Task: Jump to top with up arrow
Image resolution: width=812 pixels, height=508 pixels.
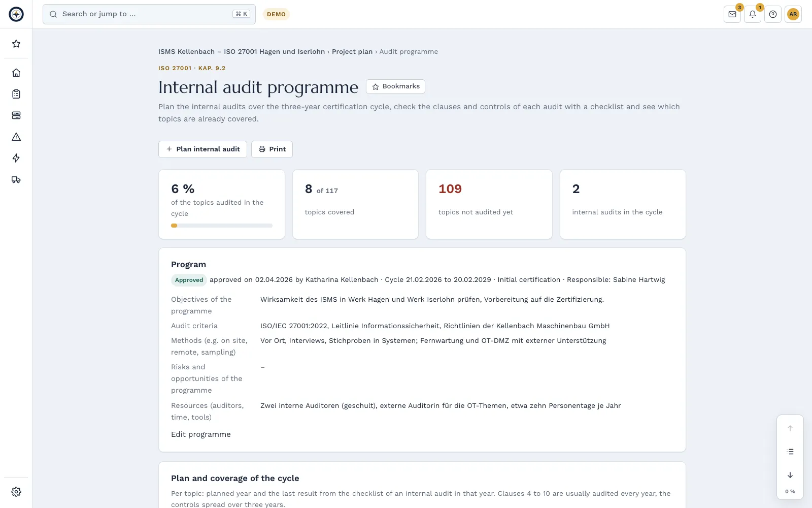Action: point(790,428)
